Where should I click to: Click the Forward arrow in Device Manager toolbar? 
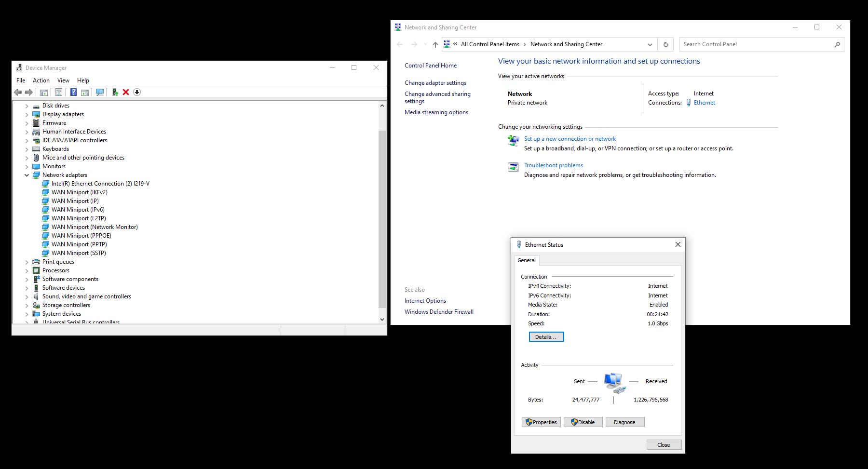pos(29,92)
